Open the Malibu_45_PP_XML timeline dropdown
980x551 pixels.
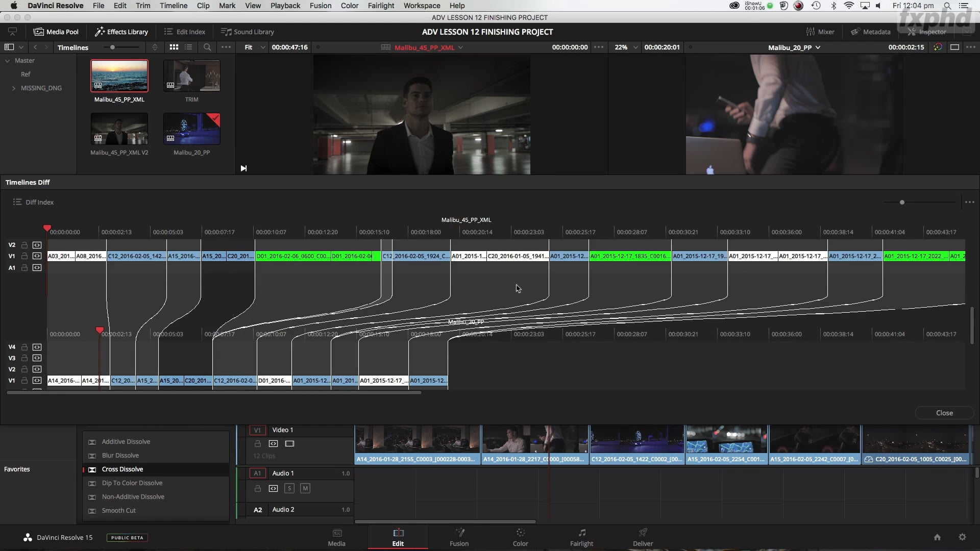point(461,47)
